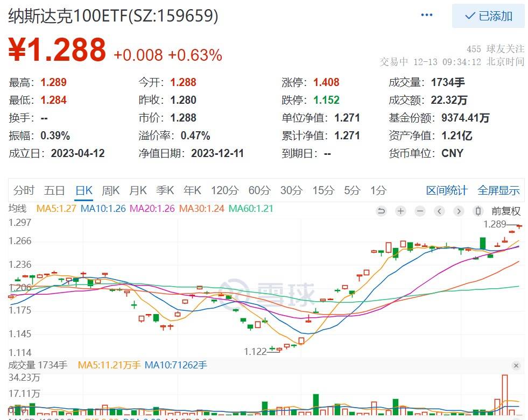Switch to 120分 interval tab
The image size is (528, 420).
coord(225,190)
